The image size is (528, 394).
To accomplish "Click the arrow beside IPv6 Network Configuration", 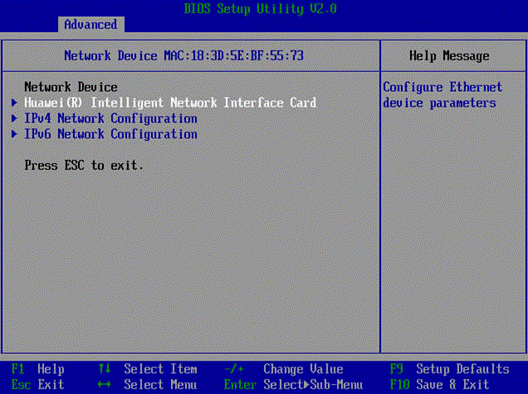I will click(x=14, y=134).
